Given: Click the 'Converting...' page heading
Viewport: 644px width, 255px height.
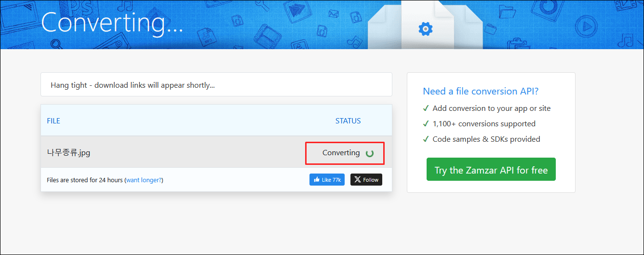Looking at the screenshot, I should coord(112,22).
